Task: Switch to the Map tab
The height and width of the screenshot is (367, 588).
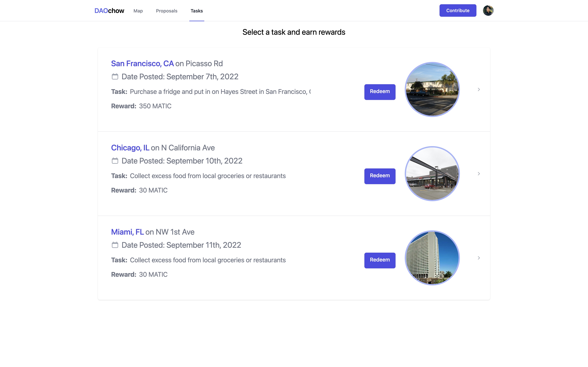Action: [138, 11]
